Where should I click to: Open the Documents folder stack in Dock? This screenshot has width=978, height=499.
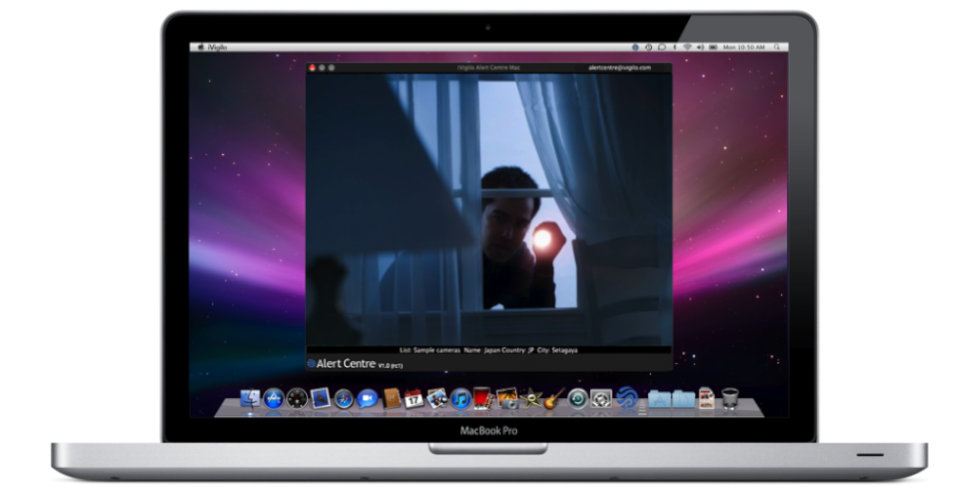coord(683,398)
